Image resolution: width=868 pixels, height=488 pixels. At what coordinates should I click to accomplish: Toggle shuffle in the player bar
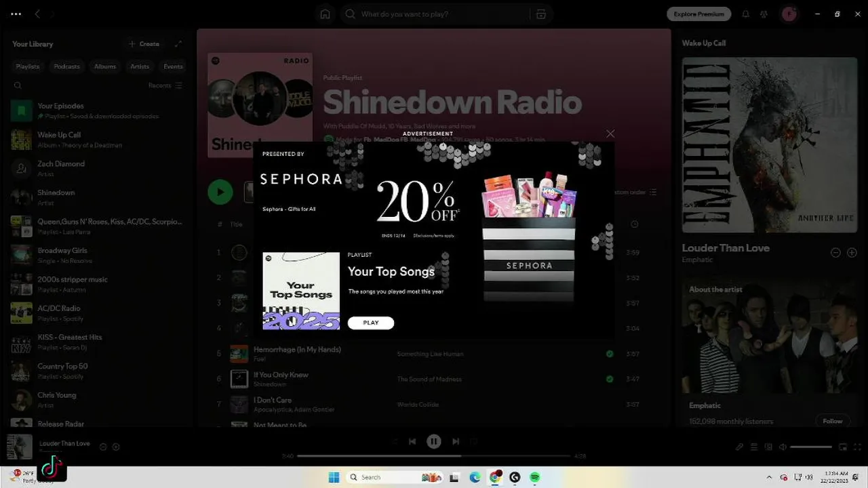(395, 441)
